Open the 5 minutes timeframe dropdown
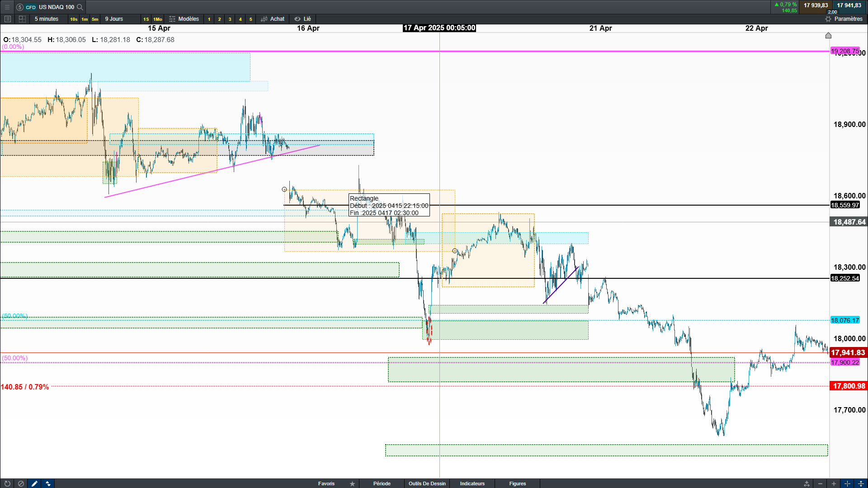 point(47,19)
